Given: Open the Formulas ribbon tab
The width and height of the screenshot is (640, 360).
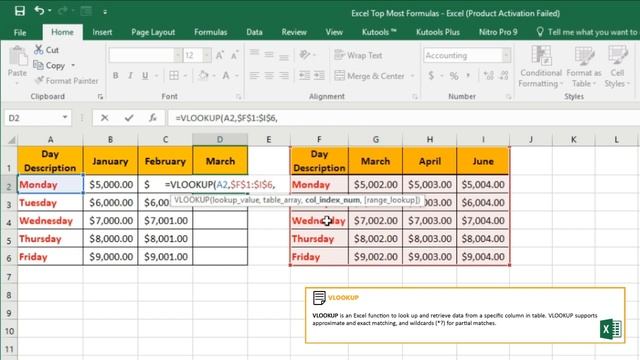Looking at the screenshot, I should (x=211, y=32).
